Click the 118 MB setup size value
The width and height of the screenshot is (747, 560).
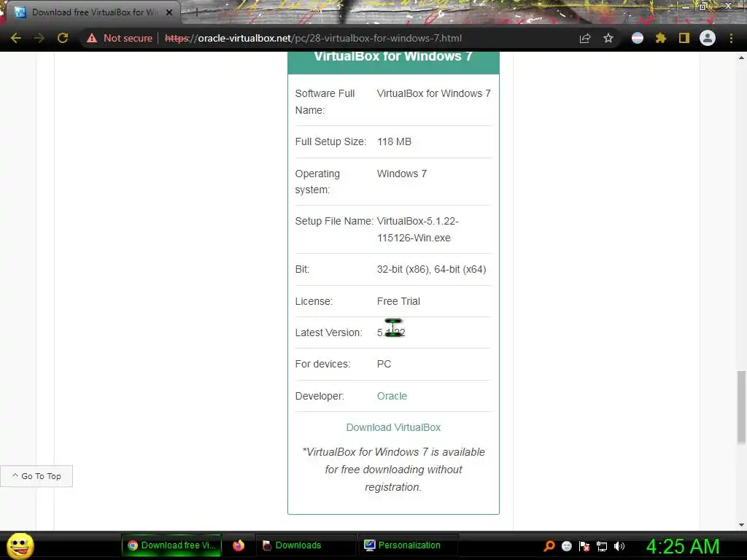point(394,141)
